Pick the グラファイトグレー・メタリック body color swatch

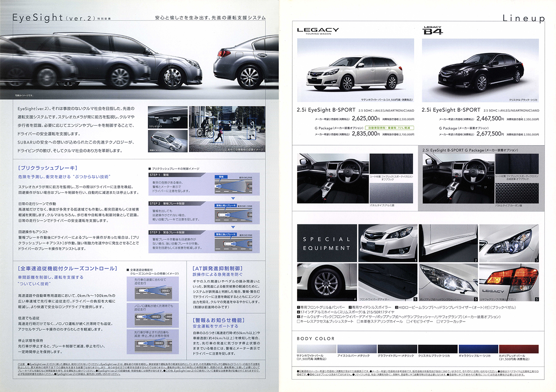click(x=397, y=349)
